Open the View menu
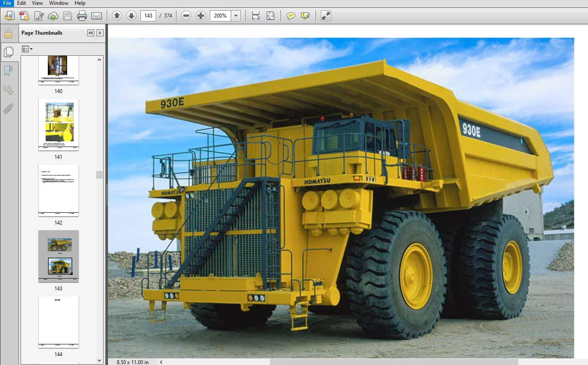 (38, 3)
